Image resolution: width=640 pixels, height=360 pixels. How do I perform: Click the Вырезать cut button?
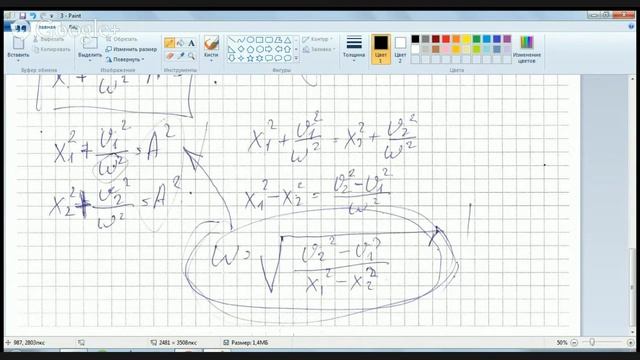pyautogui.click(x=49, y=39)
